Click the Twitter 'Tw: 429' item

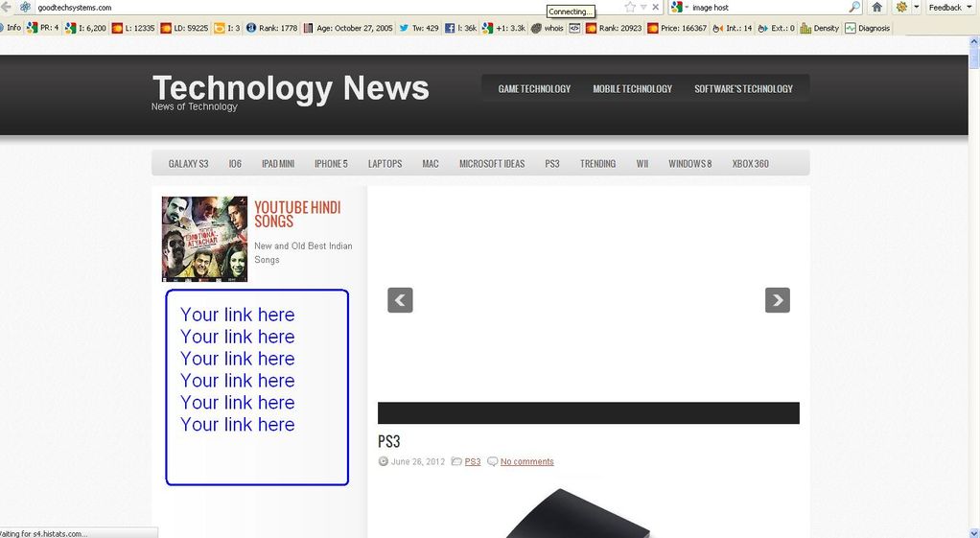[x=419, y=28]
